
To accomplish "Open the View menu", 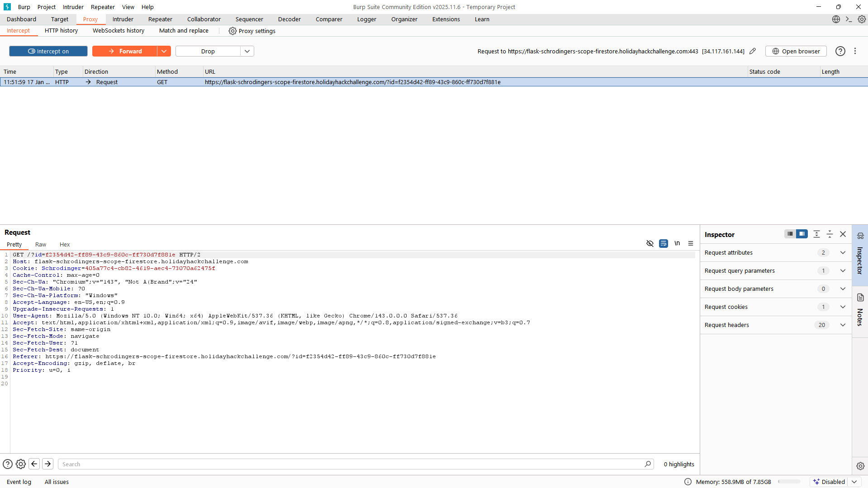I will pos(128,7).
